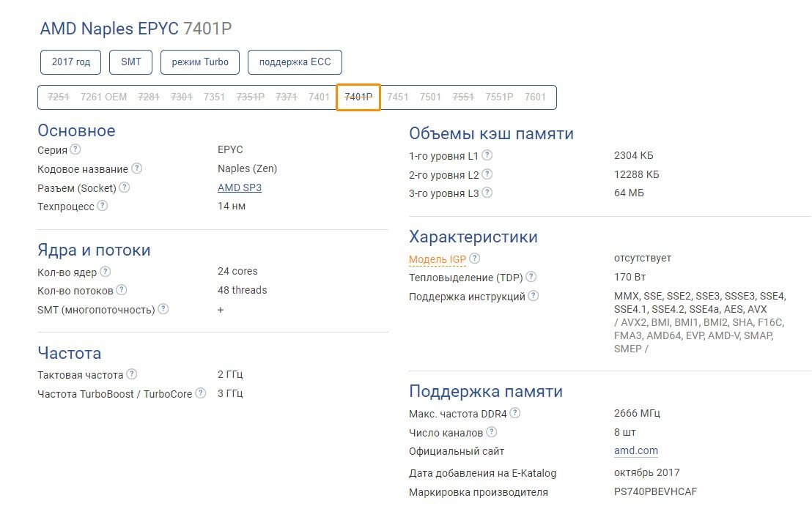This screenshot has width=812, height=509.
Task: Open the amd.com official site link
Action: pyautogui.click(x=636, y=450)
